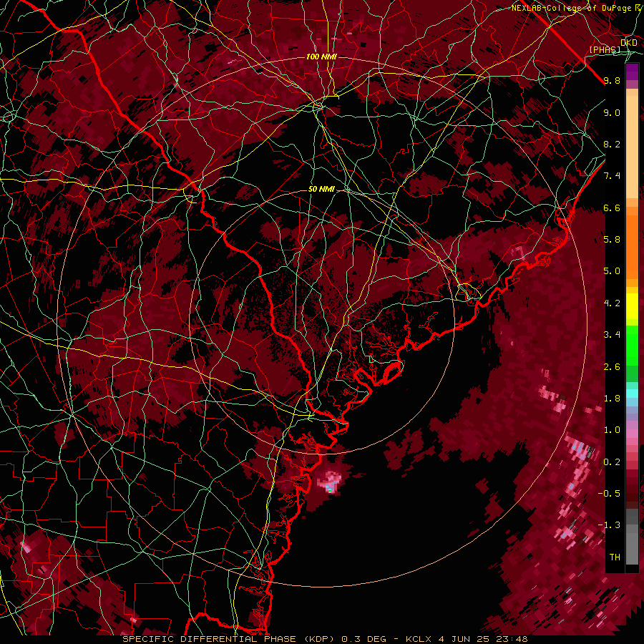Pick the purple segment atop the color bar
This screenshot has height=644, width=644.
632,72
